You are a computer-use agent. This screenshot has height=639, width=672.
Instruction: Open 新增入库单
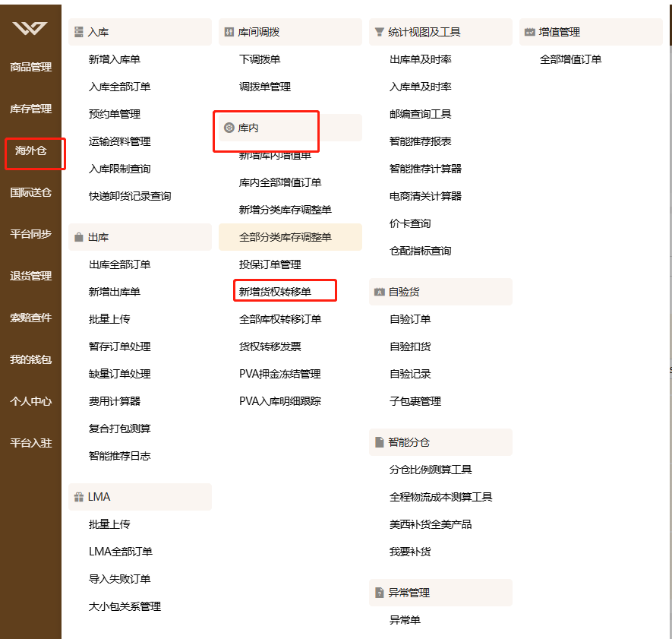point(115,59)
